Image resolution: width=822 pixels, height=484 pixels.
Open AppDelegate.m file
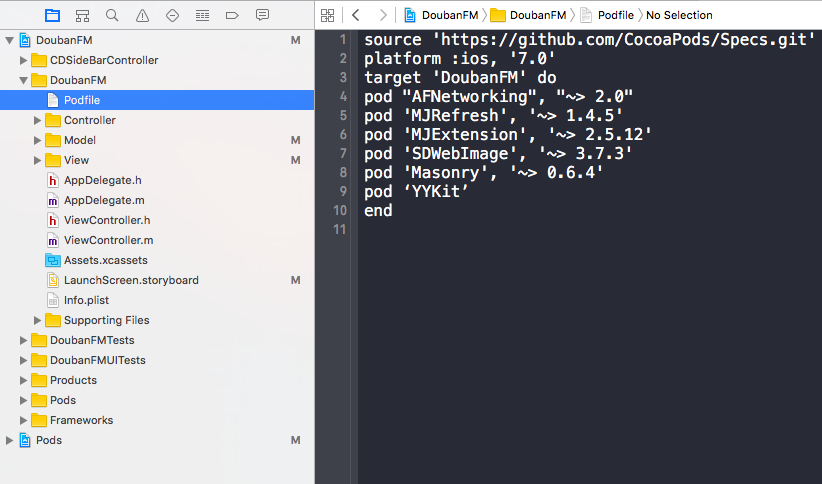[157, 200]
